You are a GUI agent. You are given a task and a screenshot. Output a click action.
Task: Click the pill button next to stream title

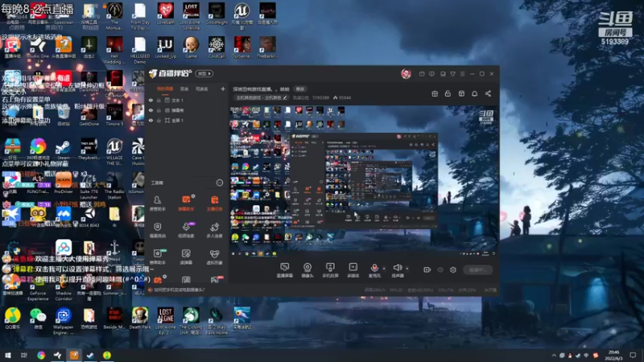pyautogui.click(x=300, y=89)
